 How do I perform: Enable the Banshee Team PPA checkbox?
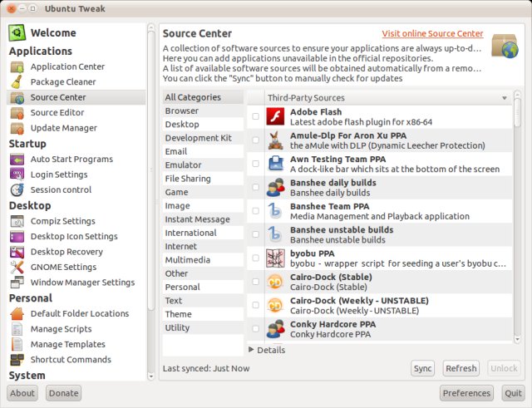[x=255, y=210]
